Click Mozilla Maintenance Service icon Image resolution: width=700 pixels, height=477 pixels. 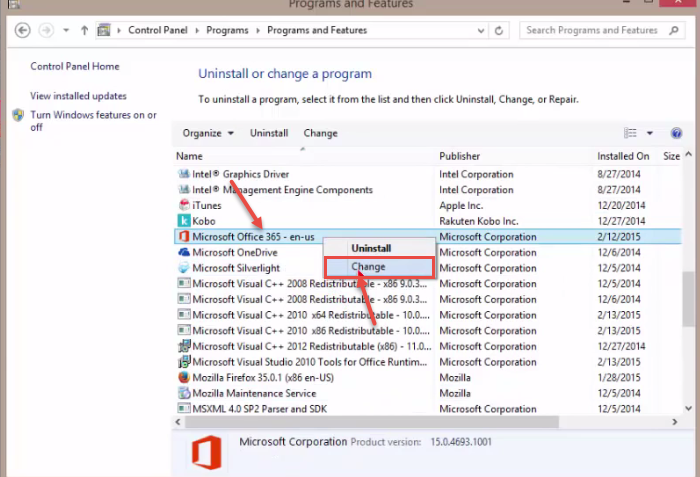pos(184,393)
